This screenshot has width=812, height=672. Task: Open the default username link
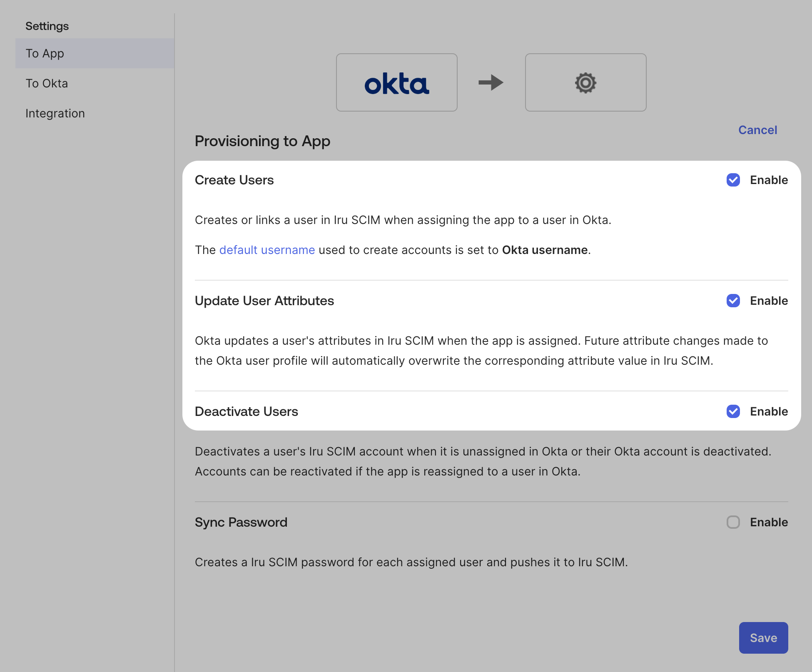pos(267,250)
